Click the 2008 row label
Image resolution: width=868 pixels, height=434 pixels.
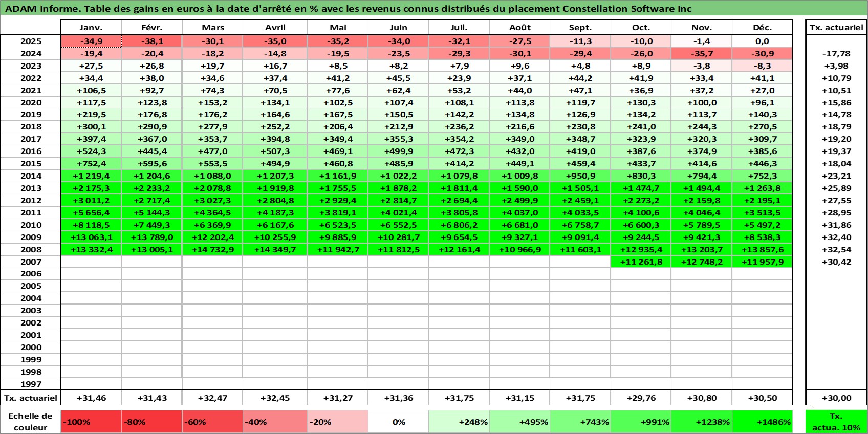coord(31,250)
